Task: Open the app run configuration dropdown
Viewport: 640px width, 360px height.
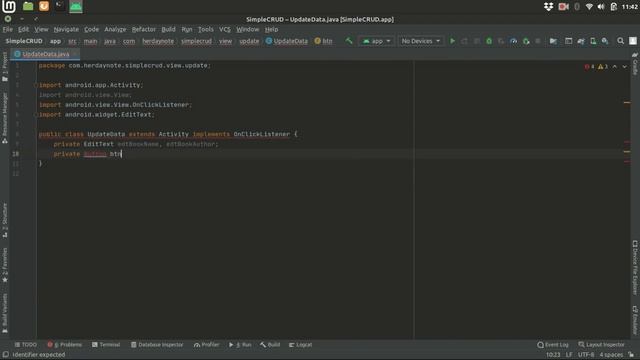Action: pyautogui.click(x=376, y=41)
